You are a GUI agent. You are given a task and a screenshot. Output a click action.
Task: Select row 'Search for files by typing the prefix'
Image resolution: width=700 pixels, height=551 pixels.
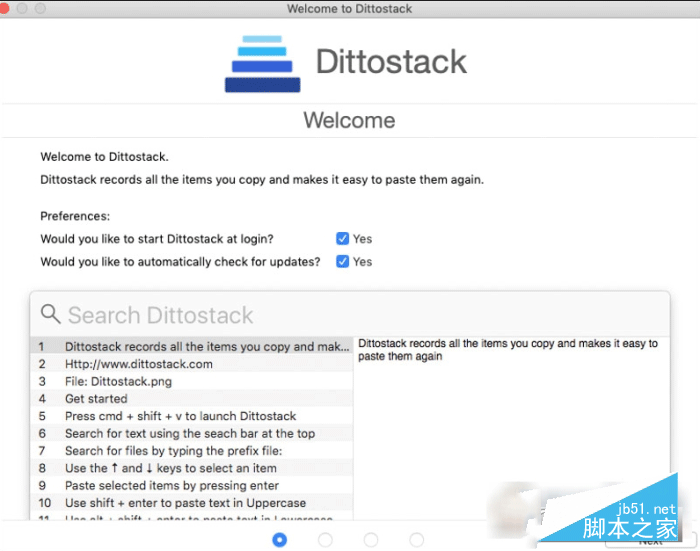point(192,451)
